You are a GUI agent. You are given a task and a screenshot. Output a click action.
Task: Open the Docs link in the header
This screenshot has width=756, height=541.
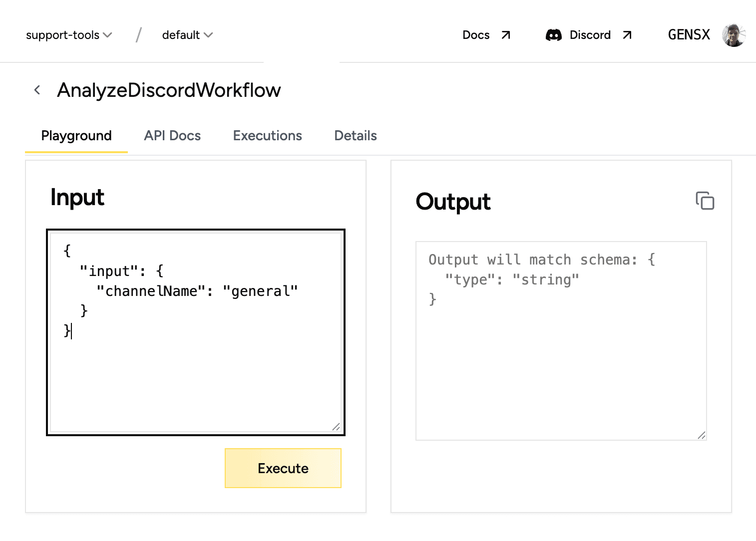(476, 34)
